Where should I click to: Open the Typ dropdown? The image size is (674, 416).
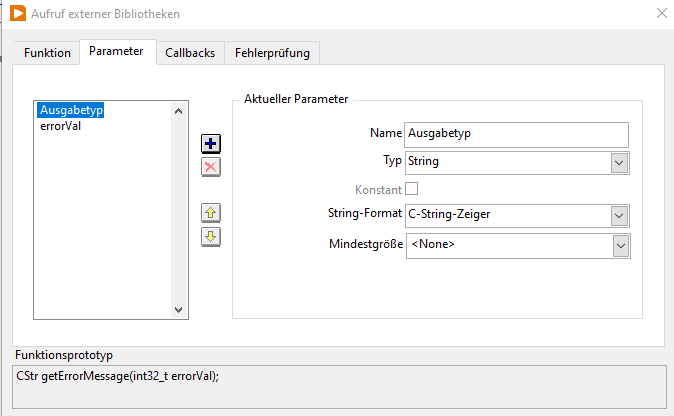(619, 162)
